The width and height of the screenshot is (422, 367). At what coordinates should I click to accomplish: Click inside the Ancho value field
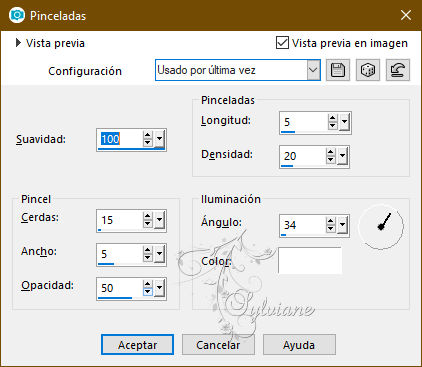pyautogui.click(x=119, y=254)
